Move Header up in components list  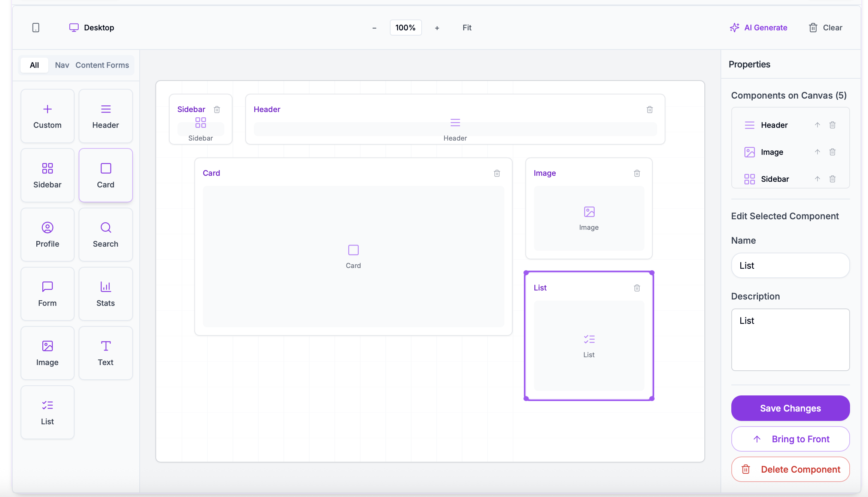click(x=817, y=125)
